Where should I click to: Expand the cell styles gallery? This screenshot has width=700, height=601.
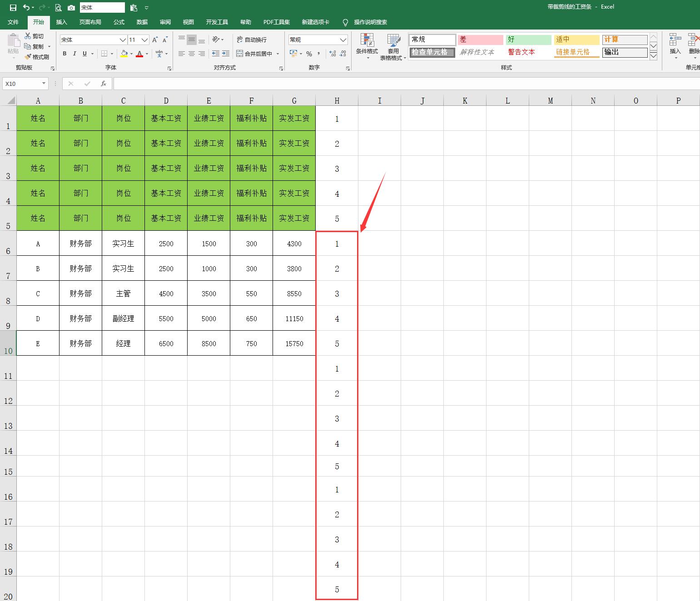pyautogui.click(x=654, y=56)
